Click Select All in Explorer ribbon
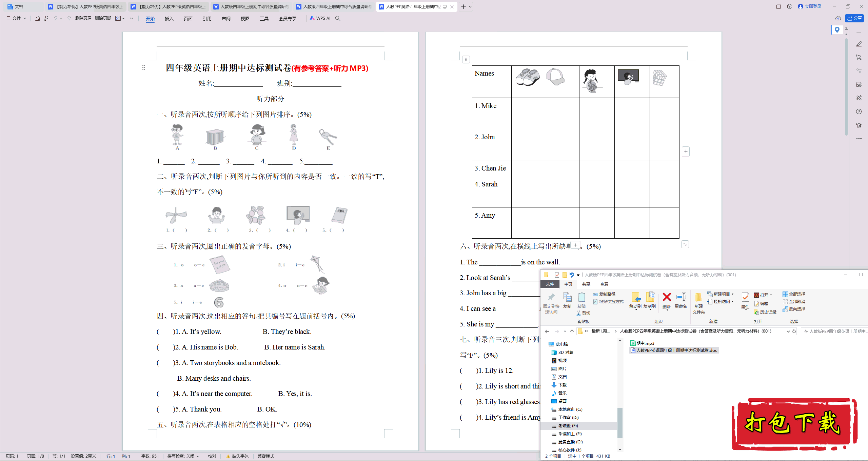868x461 pixels. (x=794, y=294)
